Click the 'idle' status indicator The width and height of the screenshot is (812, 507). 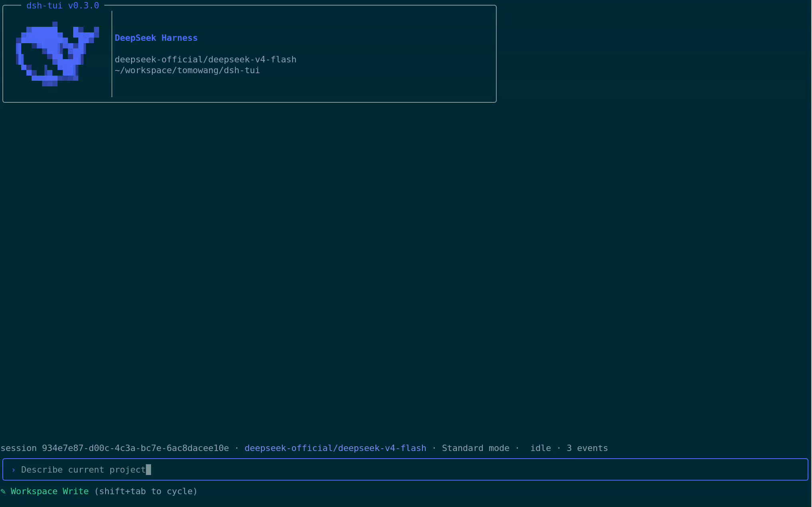coord(541,448)
